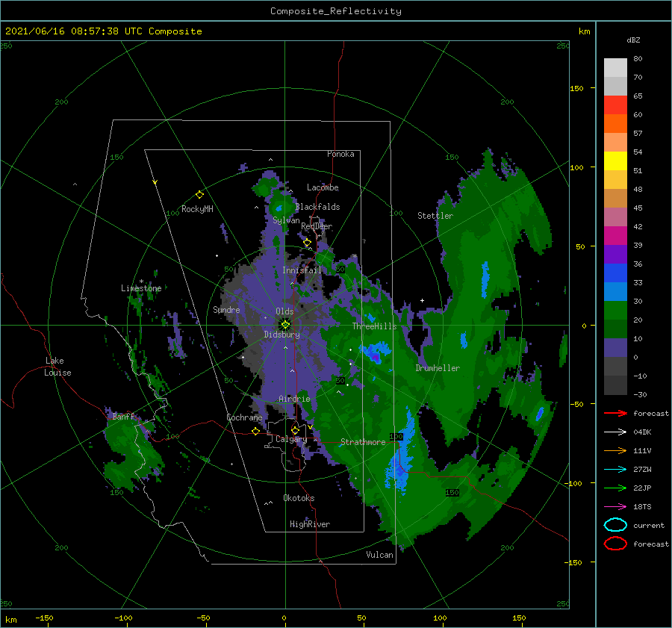Screen dimensions: 672x628
Task: Click the magenta 18TS arrow icon
Action: 615,506
